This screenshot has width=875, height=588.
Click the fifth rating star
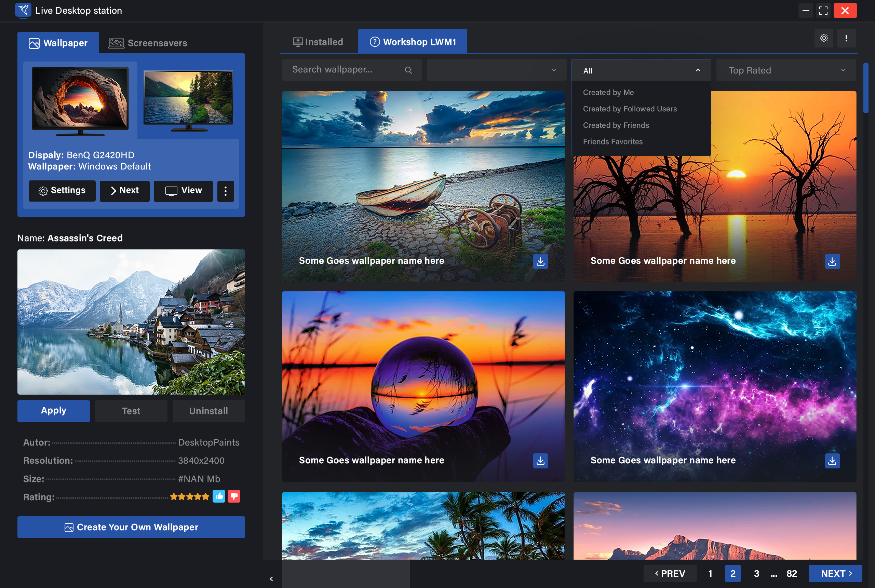click(206, 496)
